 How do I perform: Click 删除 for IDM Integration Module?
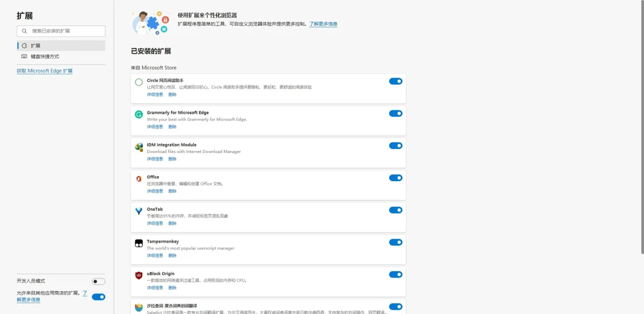[x=172, y=159]
